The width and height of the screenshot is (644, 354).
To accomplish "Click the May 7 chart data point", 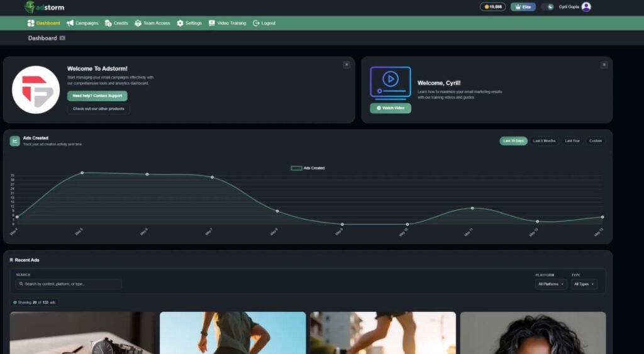I will [x=213, y=177].
